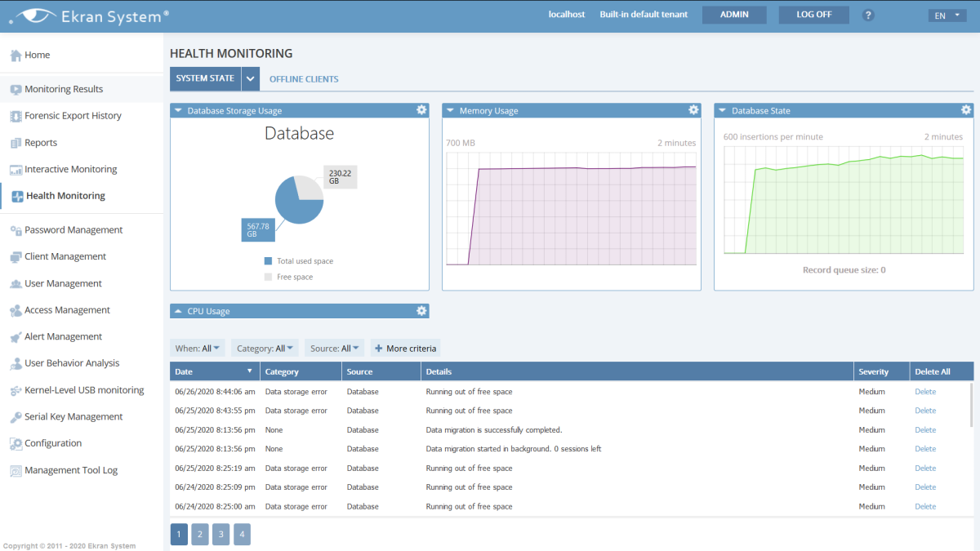Click the Kernel-Level USB monitoring icon
The width and height of the screenshot is (980, 551).
[16, 391]
